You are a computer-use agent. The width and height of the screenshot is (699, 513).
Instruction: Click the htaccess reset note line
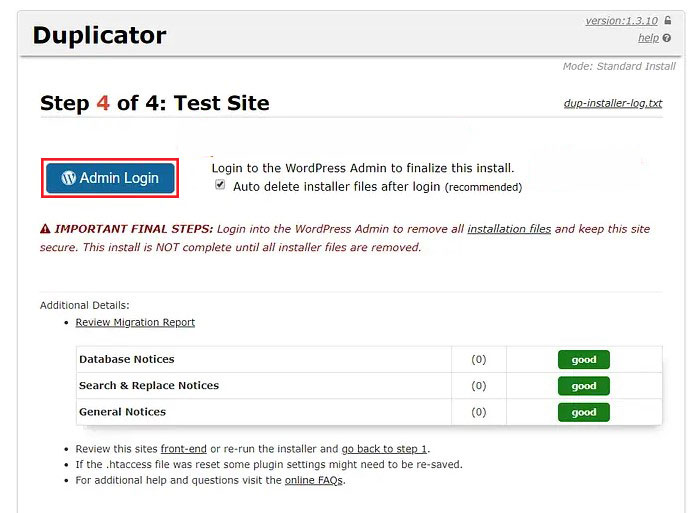click(x=269, y=464)
